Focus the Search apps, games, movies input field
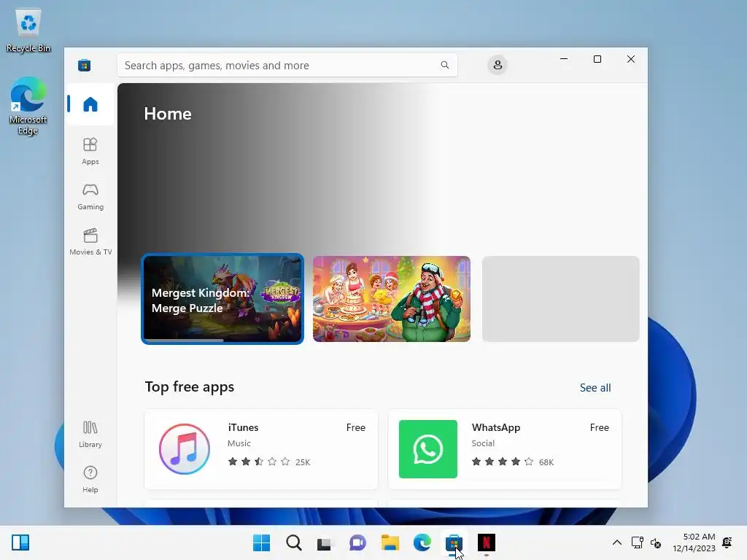 [x=287, y=65]
